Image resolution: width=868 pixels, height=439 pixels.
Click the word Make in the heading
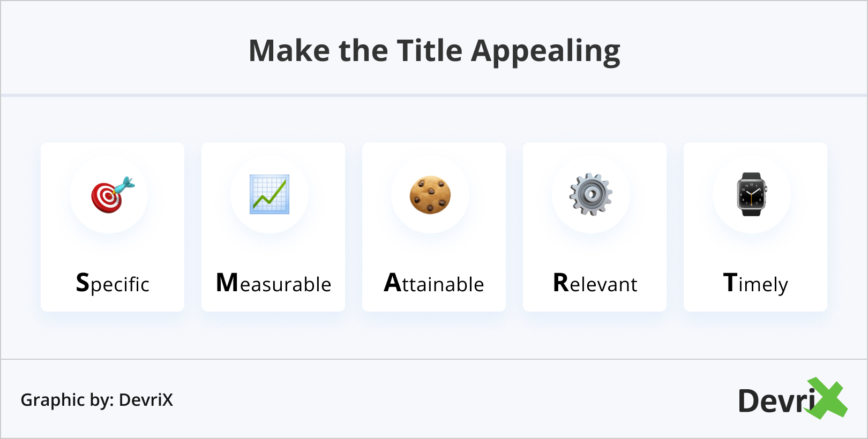[x=289, y=51]
